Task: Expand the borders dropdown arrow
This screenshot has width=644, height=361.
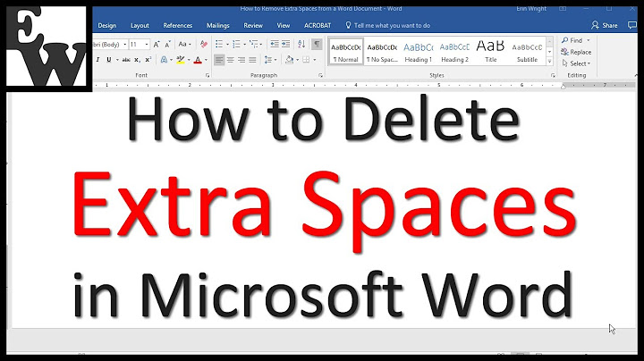Action: [315, 60]
